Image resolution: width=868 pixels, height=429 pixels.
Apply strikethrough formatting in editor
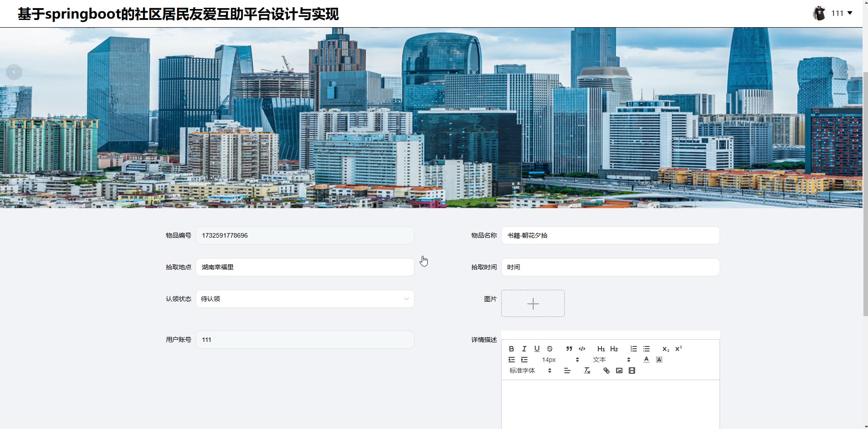point(549,349)
